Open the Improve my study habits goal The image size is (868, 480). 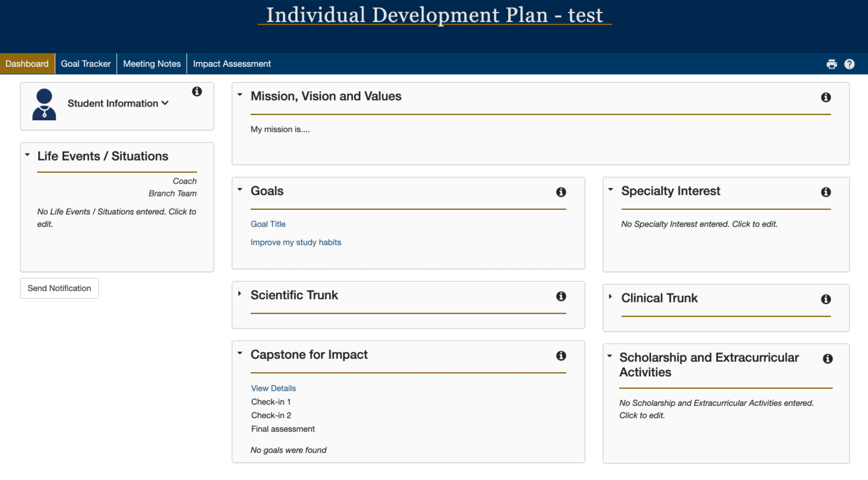coord(296,242)
